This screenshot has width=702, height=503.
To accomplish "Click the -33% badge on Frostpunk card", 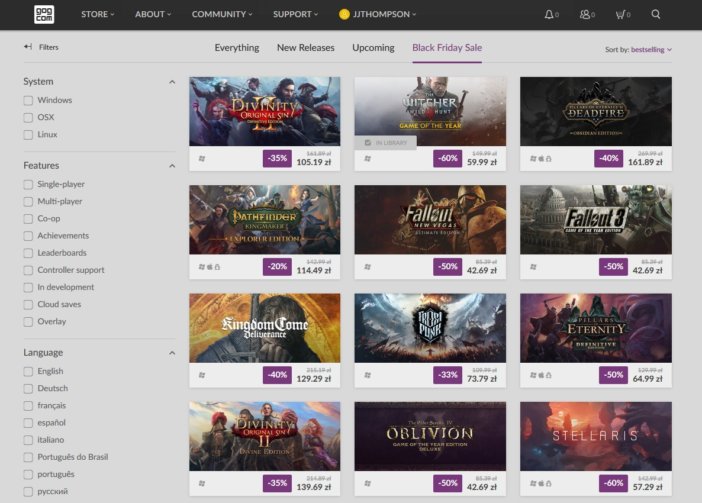I will click(447, 375).
